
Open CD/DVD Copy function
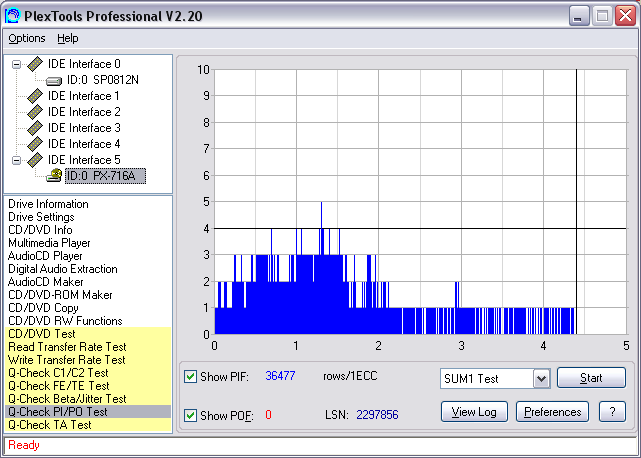click(x=43, y=308)
